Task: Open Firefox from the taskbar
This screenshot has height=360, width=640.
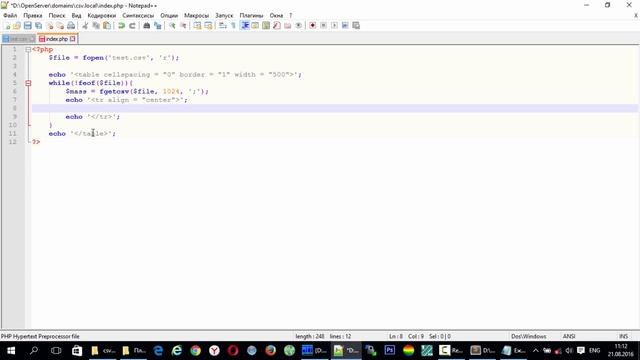Action: tap(270, 351)
